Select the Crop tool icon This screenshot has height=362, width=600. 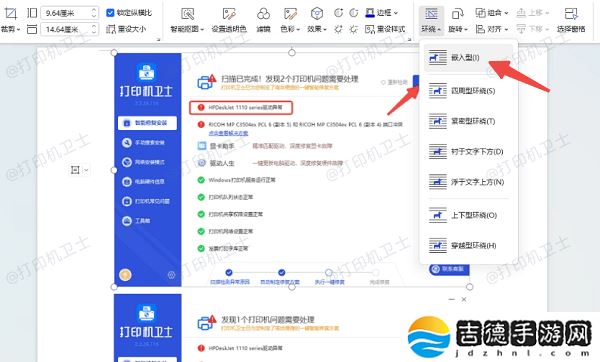pyautogui.click(x=10, y=13)
